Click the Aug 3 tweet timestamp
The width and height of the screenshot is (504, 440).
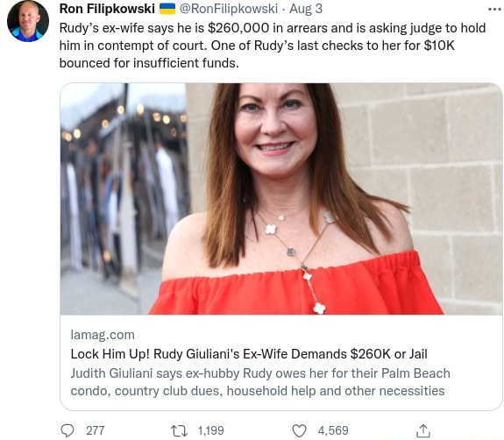(306, 9)
